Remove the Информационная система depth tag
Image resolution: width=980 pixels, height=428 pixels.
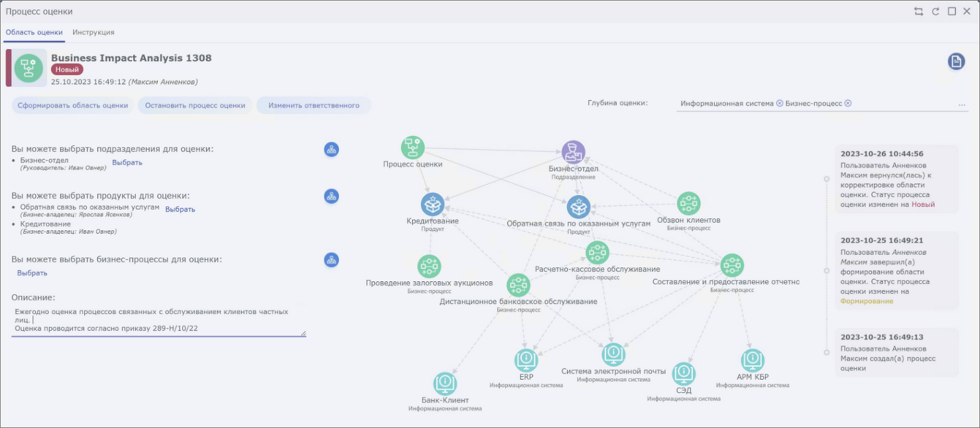pos(780,104)
